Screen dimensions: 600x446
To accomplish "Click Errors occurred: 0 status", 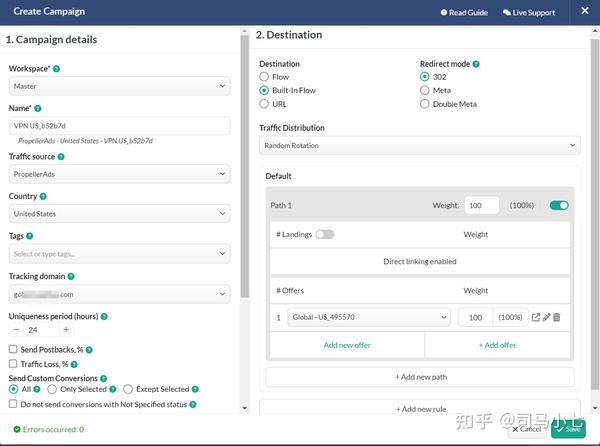I will (49, 430).
